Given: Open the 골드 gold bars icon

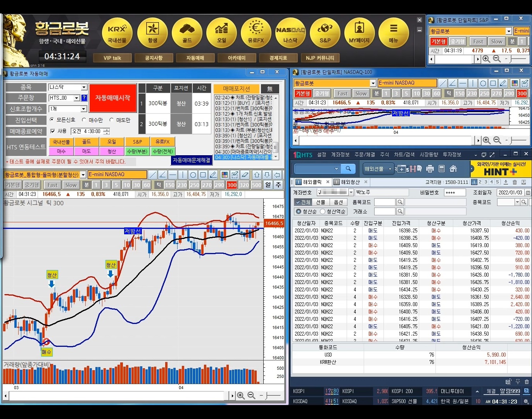Looking at the screenshot, I should (x=187, y=33).
